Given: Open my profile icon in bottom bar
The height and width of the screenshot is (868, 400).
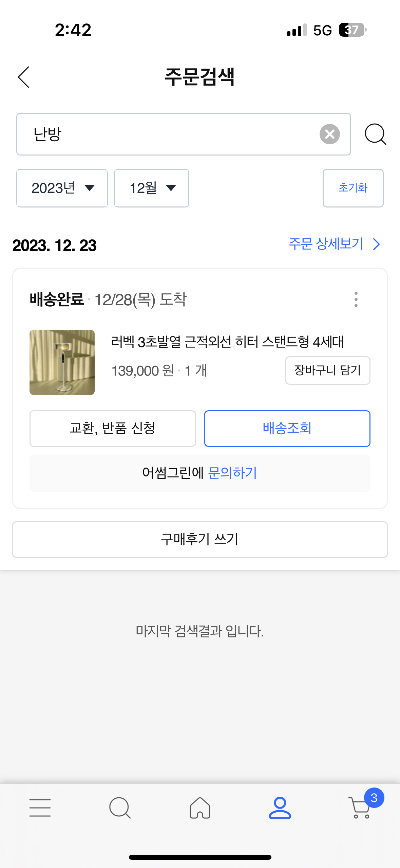Looking at the screenshot, I should tap(280, 808).
